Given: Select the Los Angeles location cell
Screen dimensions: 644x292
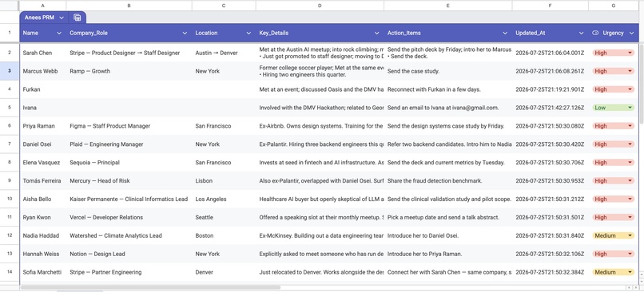Looking at the screenshot, I should click(224, 199).
